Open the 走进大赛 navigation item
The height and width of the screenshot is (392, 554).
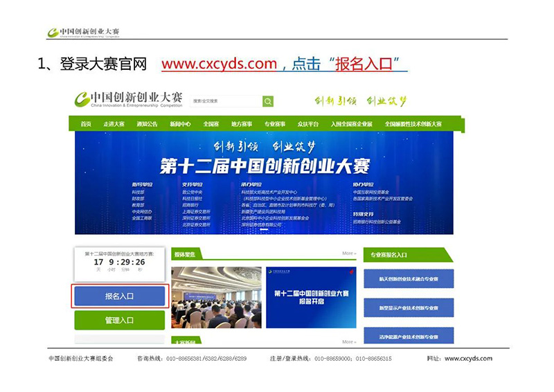pos(114,124)
